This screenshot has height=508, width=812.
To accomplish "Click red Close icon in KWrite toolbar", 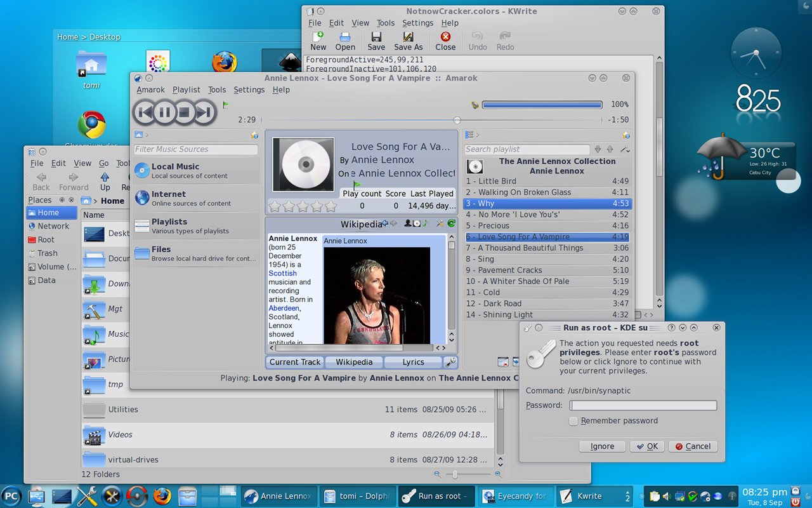I will coord(445,37).
